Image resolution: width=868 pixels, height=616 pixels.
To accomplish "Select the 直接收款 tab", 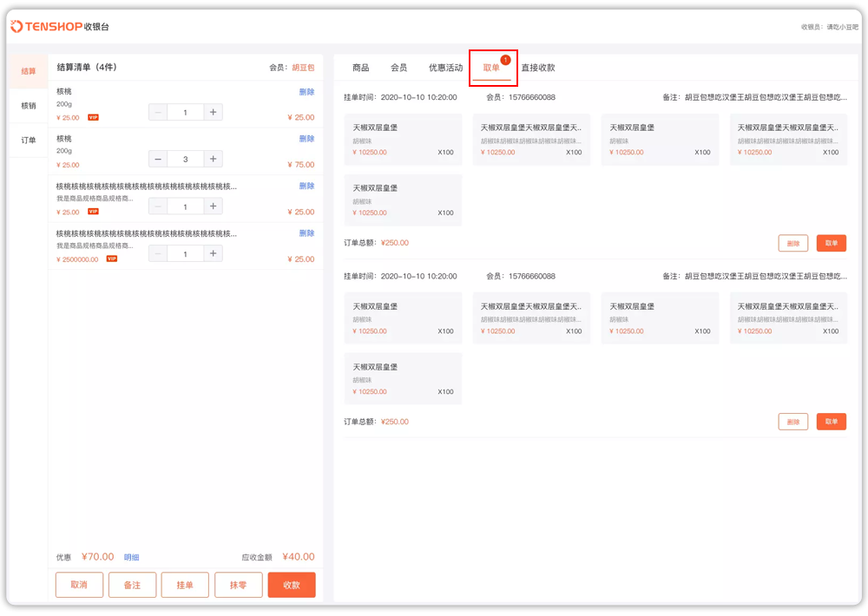I will 537,68.
